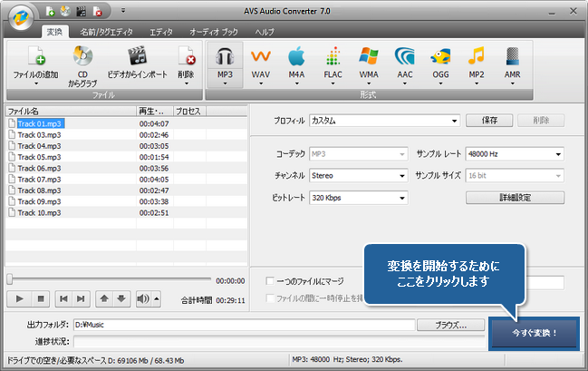Click the ファイルの追加 (Add File) icon

pyautogui.click(x=36, y=58)
